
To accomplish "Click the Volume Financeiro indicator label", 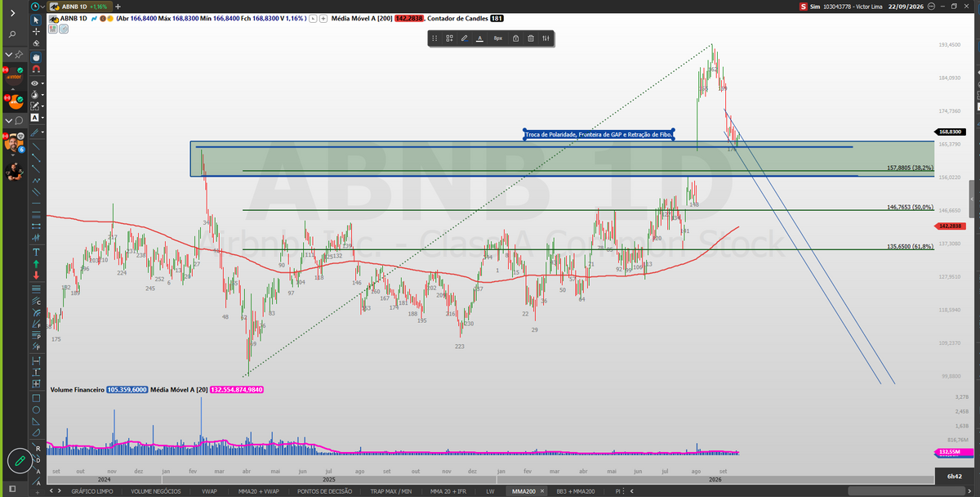I will (x=78, y=390).
